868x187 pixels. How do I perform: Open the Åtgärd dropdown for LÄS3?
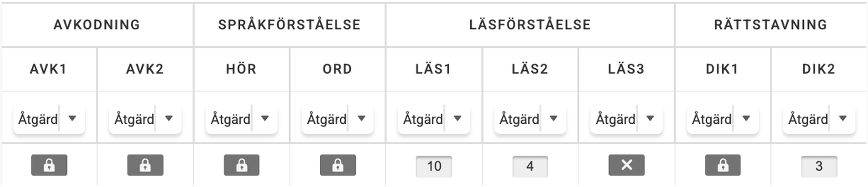click(626, 119)
